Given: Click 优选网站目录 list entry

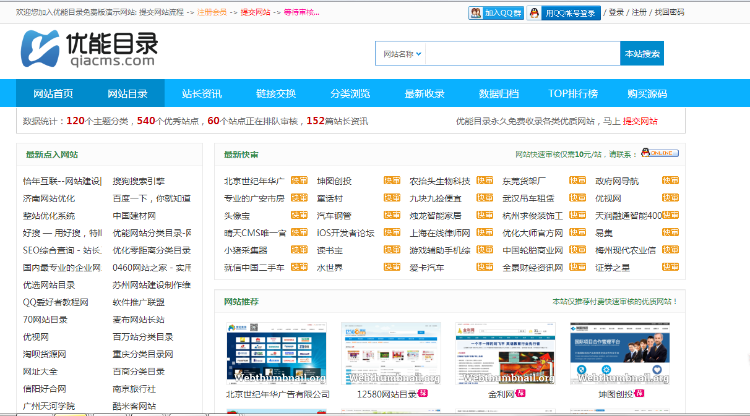Looking at the screenshot, I should 49,285.
